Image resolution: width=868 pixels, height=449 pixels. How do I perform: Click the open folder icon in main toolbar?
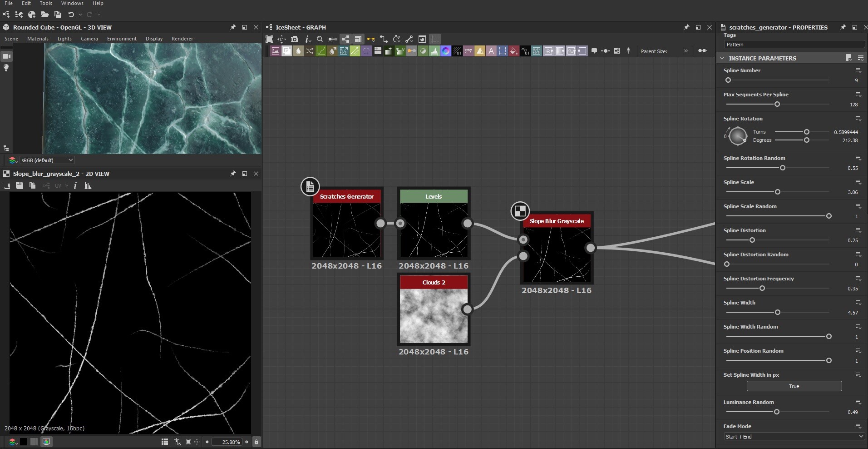[x=44, y=15]
